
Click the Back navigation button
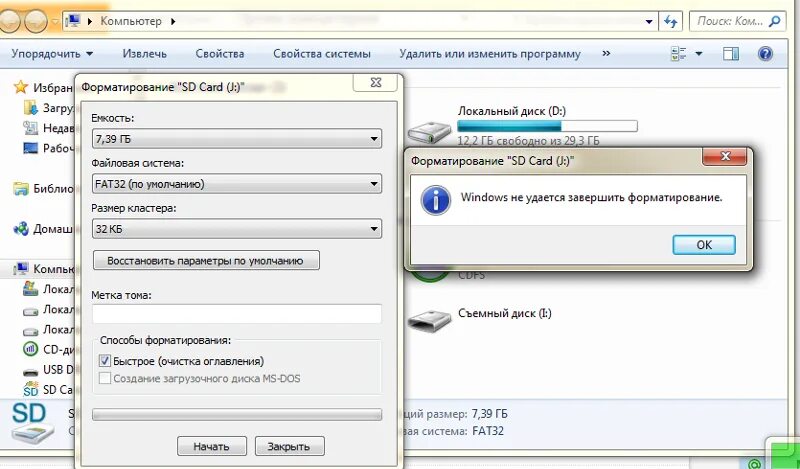tap(10, 21)
